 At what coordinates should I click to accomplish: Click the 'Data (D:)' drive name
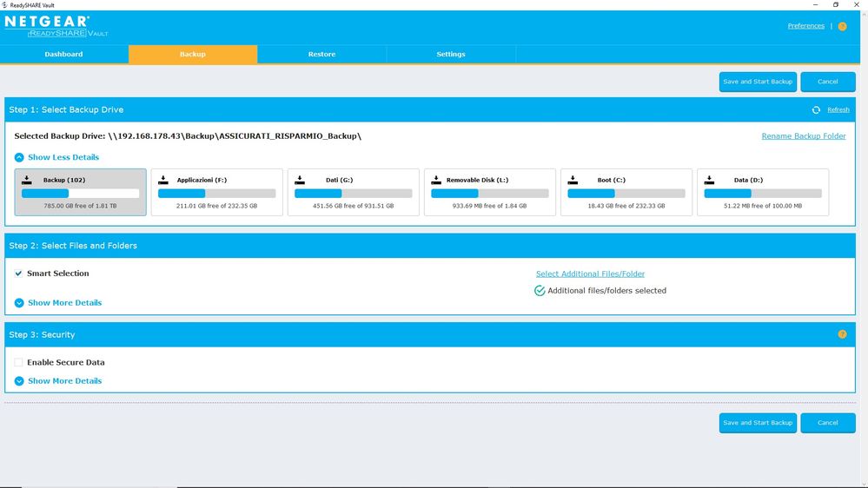pos(748,180)
